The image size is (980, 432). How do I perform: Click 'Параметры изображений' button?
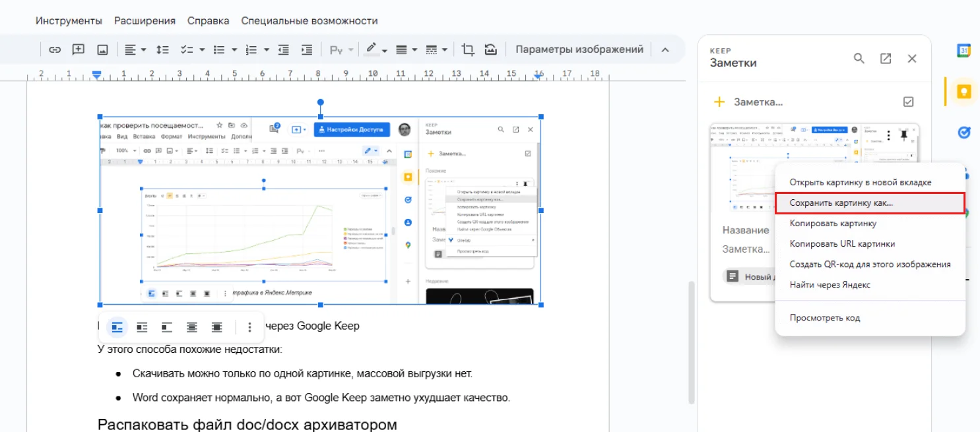tap(579, 49)
